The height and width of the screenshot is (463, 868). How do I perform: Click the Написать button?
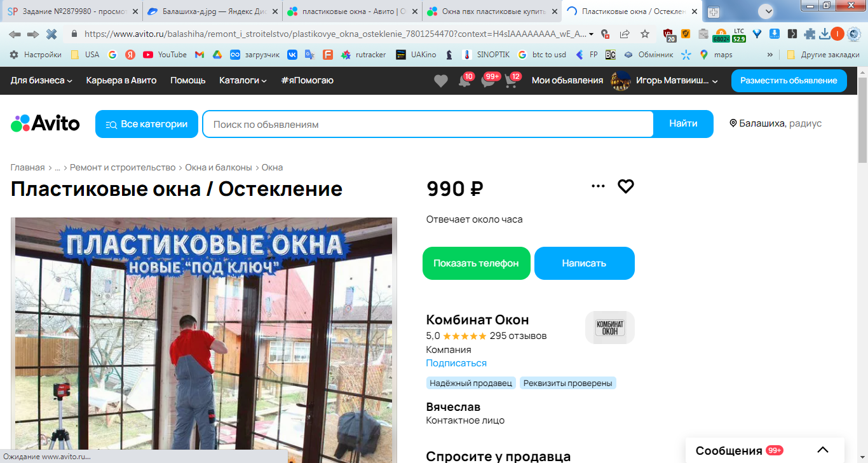click(585, 263)
